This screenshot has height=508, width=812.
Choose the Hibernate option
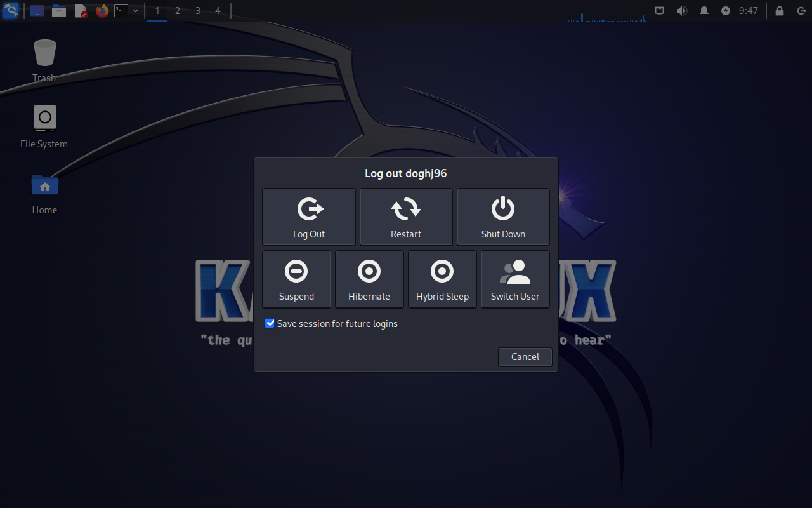point(369,279)
